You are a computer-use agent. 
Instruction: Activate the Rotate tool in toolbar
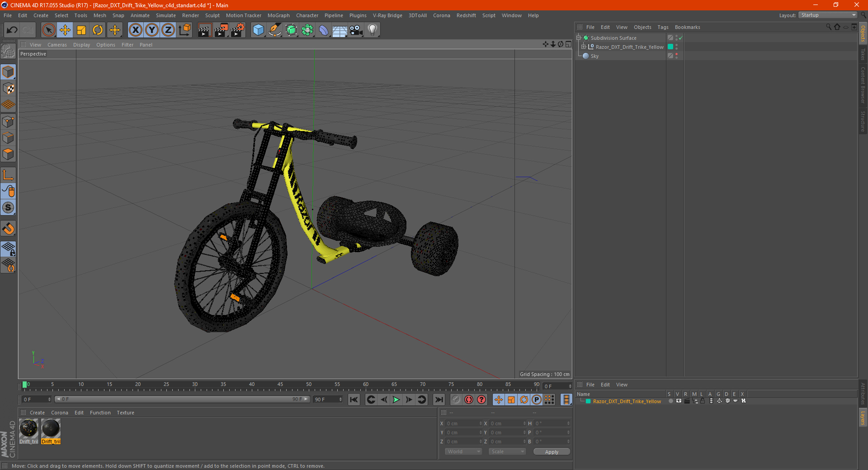98,30
